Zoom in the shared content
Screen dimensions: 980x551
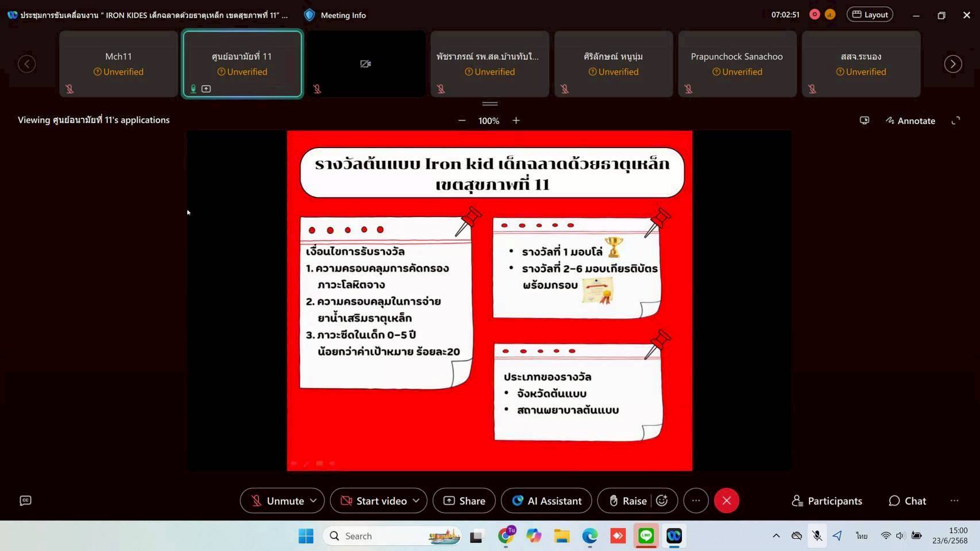click(516, 121)
